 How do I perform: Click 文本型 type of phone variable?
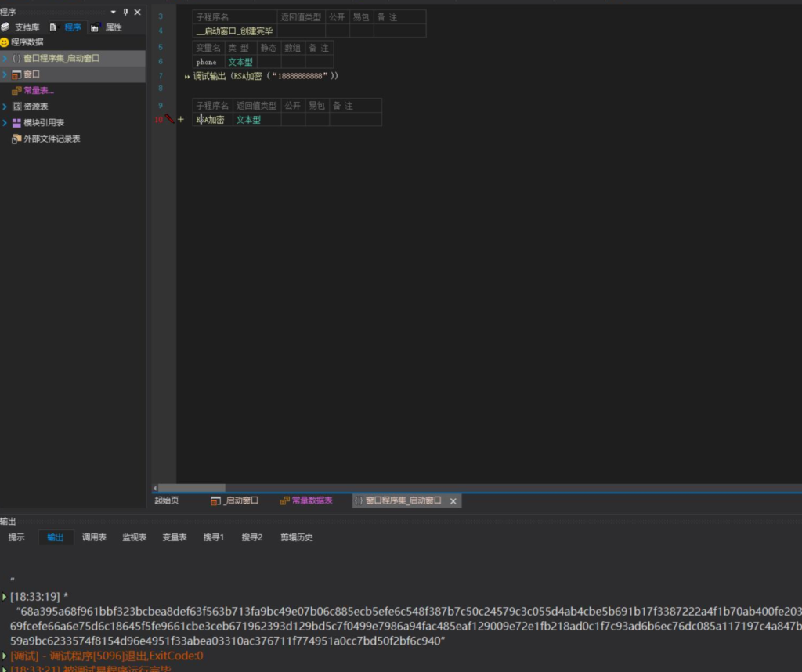240,62
